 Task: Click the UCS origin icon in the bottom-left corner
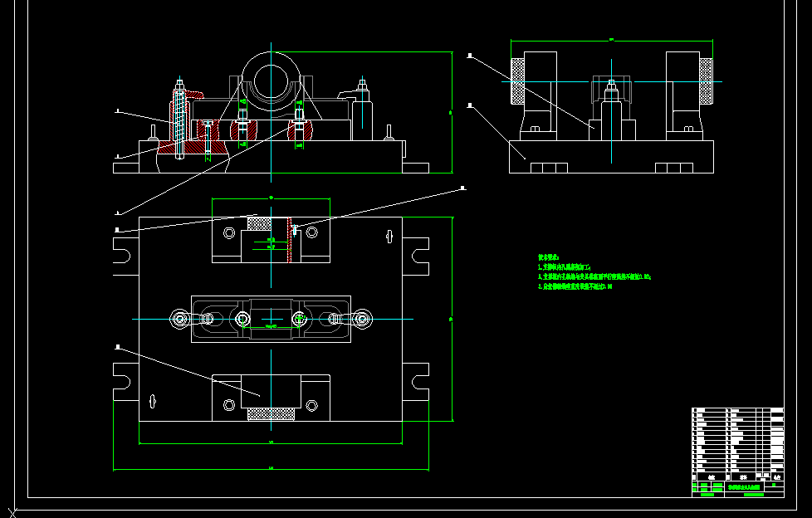click(x=11, y=512)
